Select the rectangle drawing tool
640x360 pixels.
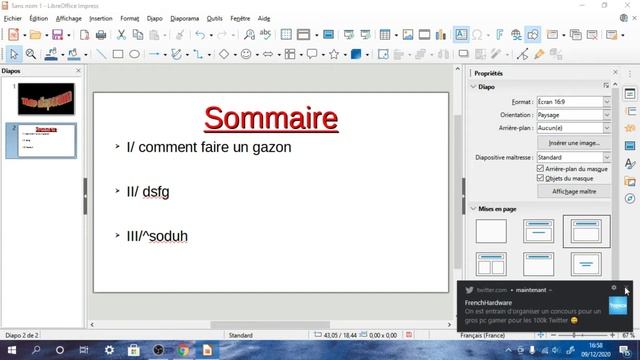tap(118, 54)
